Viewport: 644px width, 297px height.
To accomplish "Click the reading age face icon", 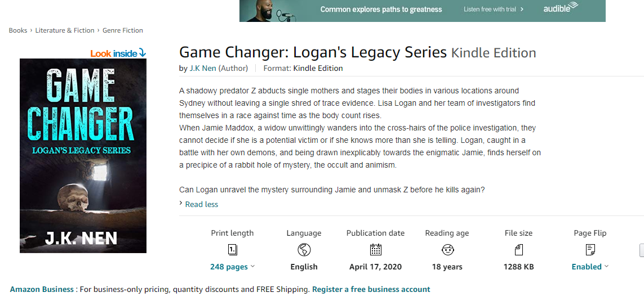I will (447, 250).
